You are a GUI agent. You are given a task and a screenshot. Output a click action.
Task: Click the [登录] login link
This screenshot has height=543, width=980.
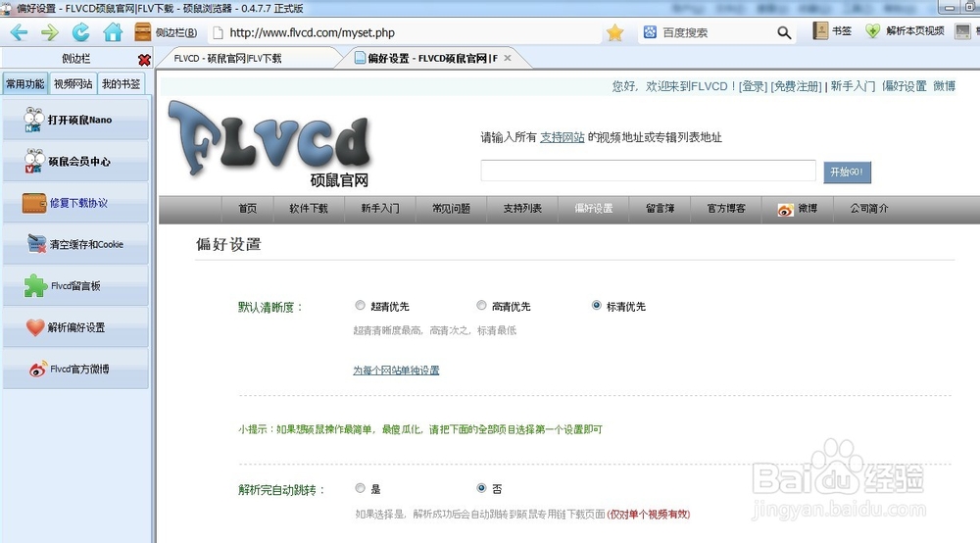(x=753, y=86)
